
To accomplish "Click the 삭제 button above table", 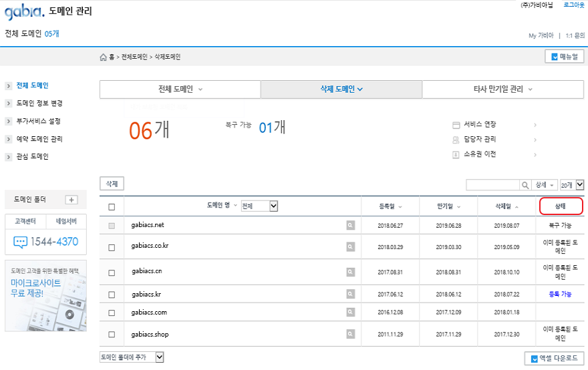I will 112,184.
